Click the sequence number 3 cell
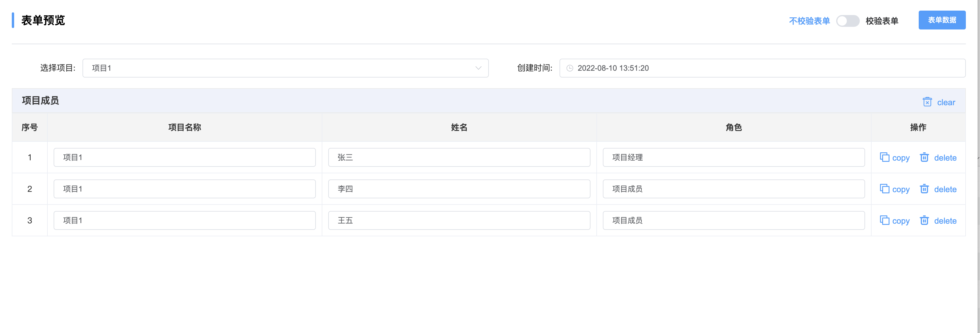The height and width of the screenshot is (333, 980). [30, 220]
